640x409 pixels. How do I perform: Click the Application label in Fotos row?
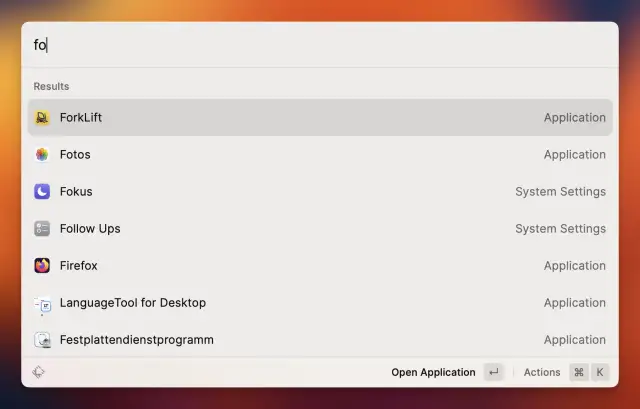575,155
